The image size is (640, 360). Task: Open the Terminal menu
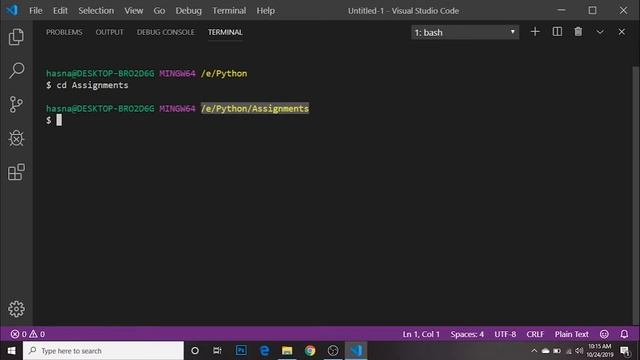(229, 11)
